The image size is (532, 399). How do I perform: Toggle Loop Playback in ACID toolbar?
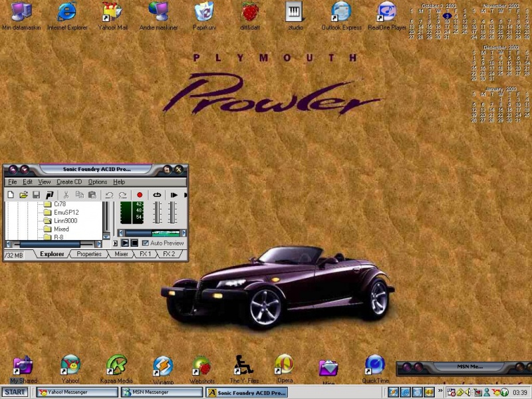coord(157,195)
